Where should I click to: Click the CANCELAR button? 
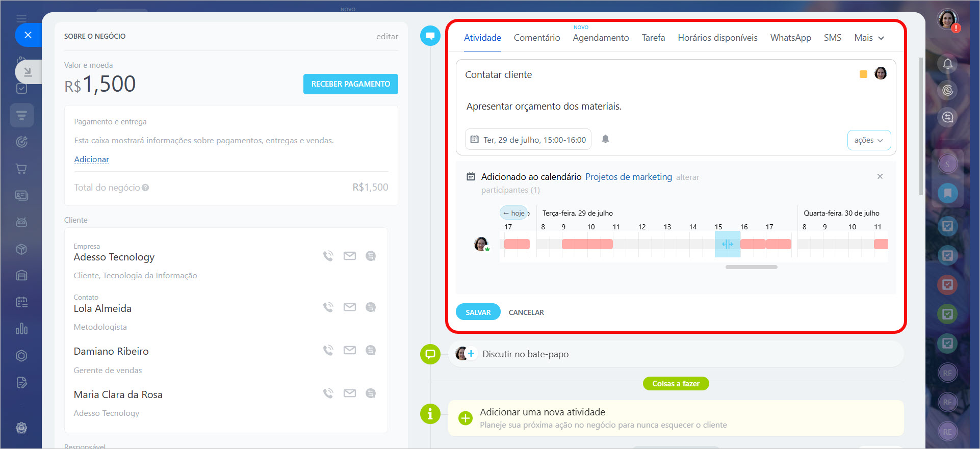[526, 312]
